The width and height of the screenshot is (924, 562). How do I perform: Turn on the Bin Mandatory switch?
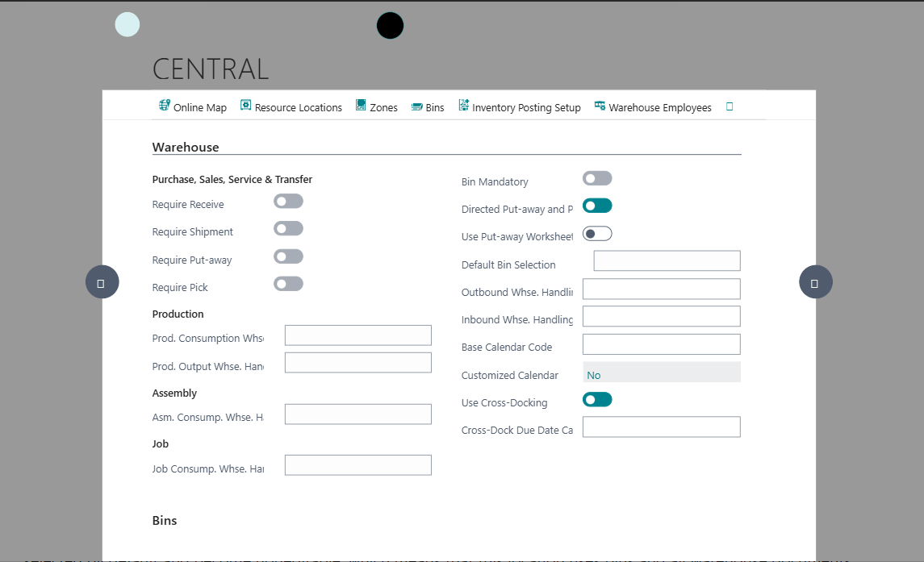point(597,178)
